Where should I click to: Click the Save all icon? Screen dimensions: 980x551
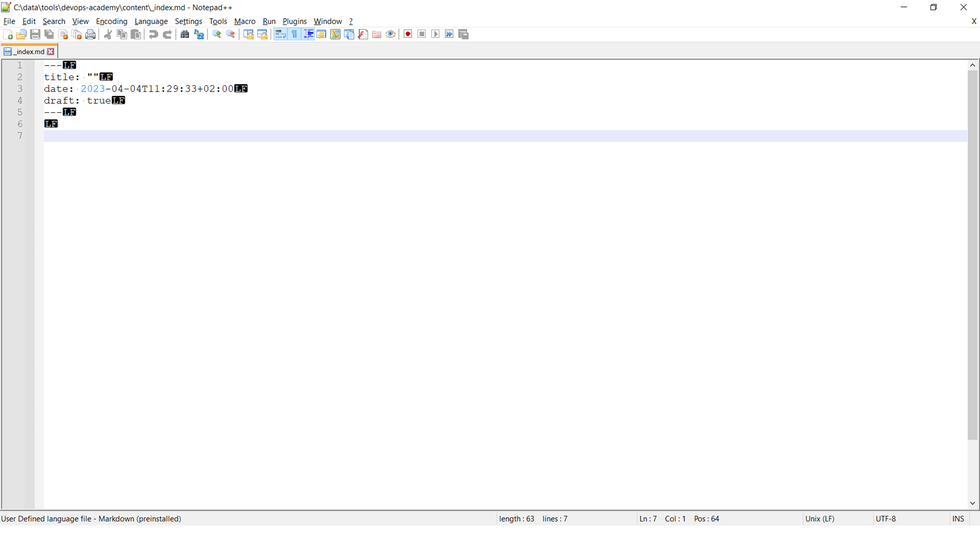point(49,34)
